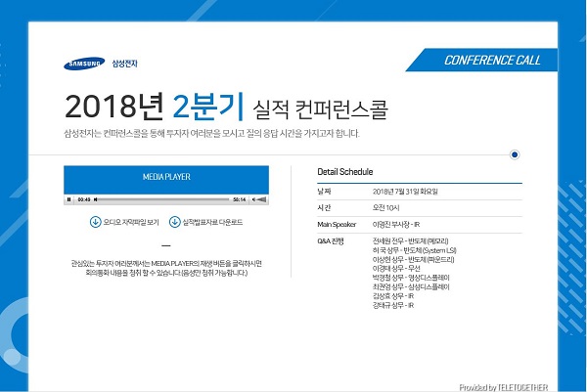Click the media player seek bar
The height and width of the screenshot is (392, 587).
163,199
